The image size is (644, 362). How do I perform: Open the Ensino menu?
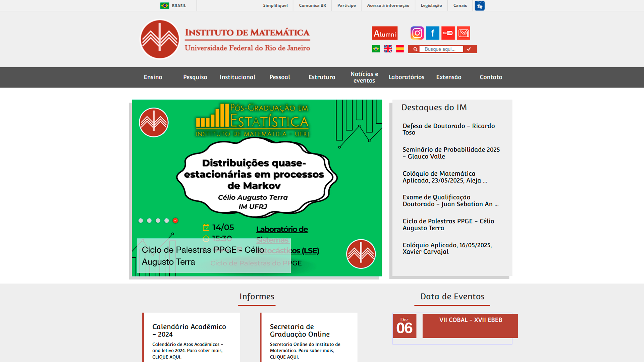pyautogui.click(x=153, y=77)
